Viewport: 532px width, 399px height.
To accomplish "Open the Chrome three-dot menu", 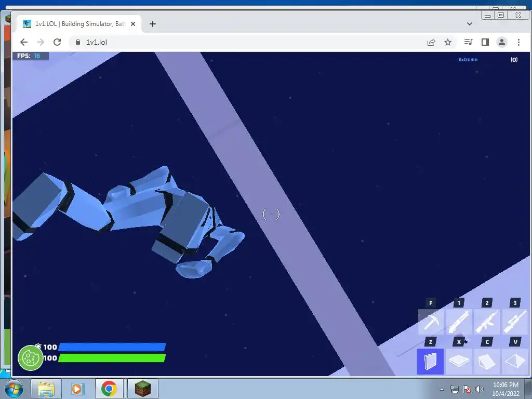I will [x=518, y=42].
